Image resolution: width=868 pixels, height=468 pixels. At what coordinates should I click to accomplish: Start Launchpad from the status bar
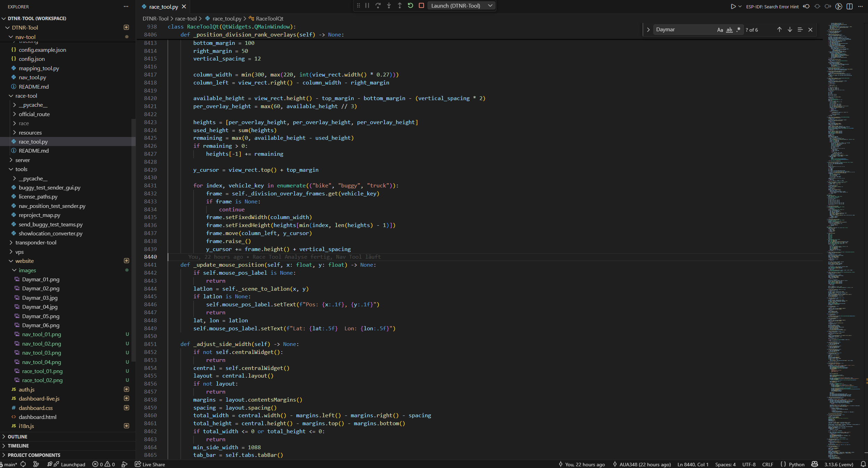(x=69, y=464)
